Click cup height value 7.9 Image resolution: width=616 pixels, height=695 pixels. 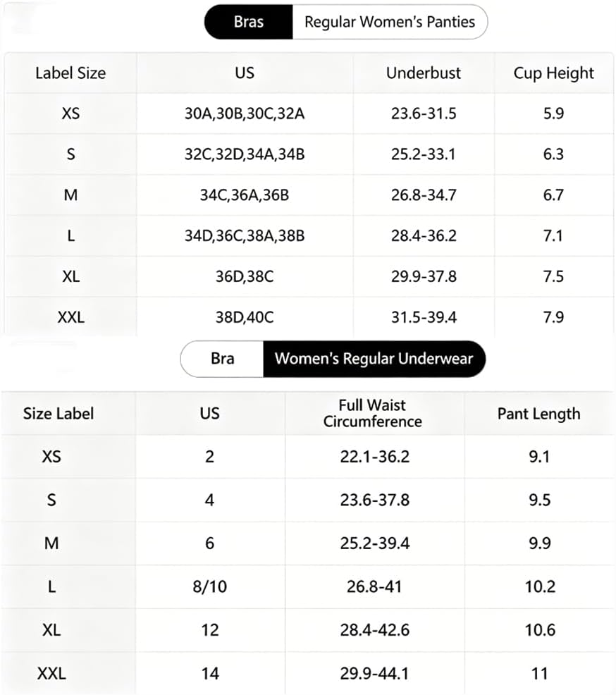[553, 317]
